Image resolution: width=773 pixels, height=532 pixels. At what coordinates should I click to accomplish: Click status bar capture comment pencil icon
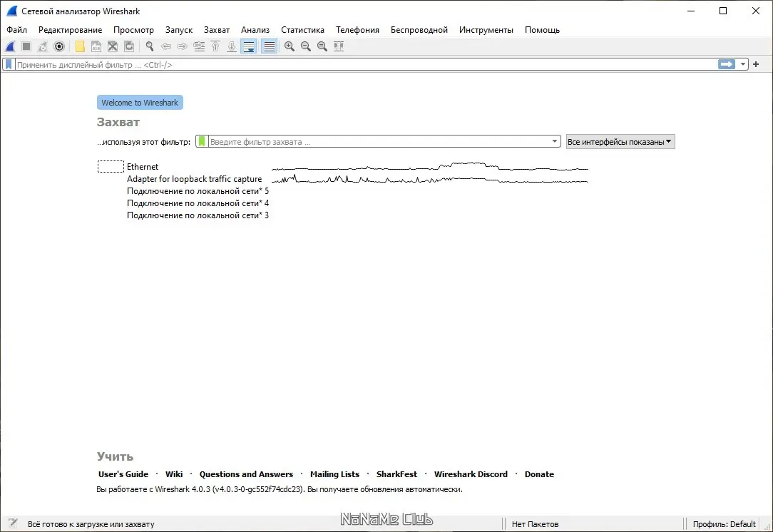click(13, 523)
